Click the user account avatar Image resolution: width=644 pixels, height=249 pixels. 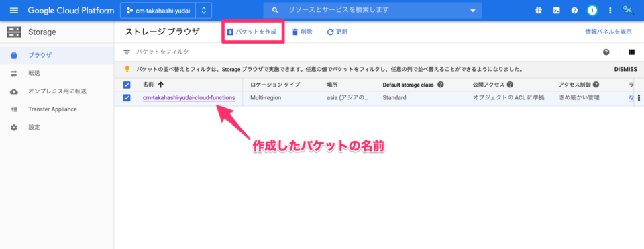click(627, 10)
